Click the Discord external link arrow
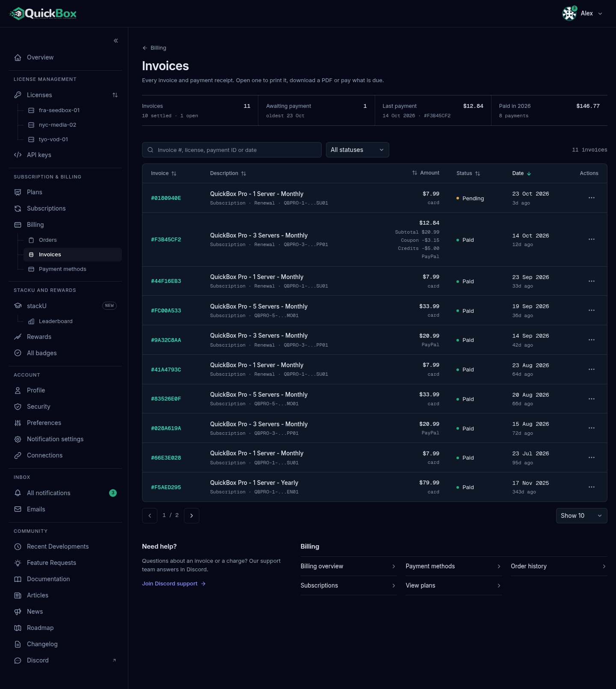 click(x=114, y=660)
